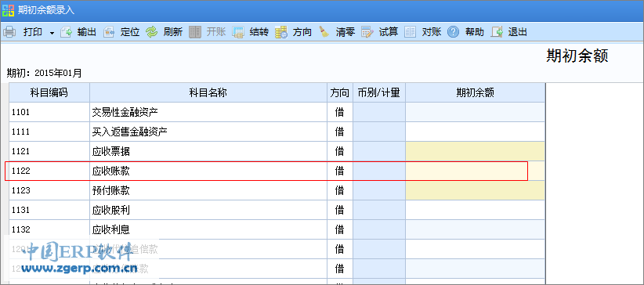The image size is (644, 285).
Task: Click the 币别/计量 column header
Action: coord(379,93)
